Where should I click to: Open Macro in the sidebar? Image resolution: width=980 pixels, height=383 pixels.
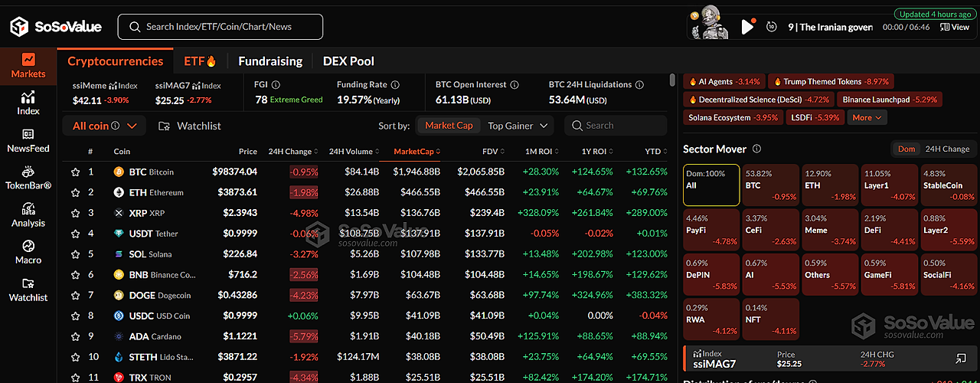(x=28, y=253)
